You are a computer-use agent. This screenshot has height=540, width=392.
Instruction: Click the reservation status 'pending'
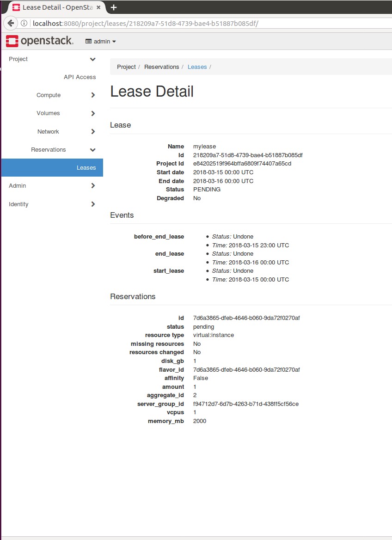point(203,327)
